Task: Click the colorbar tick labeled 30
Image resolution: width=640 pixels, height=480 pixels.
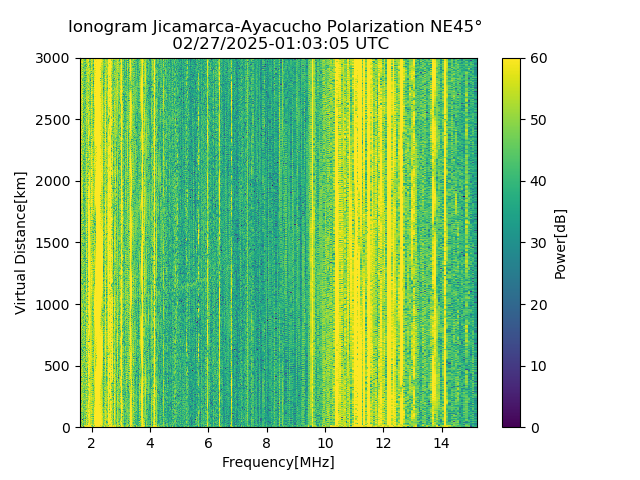Action: (x=538, y=243)
